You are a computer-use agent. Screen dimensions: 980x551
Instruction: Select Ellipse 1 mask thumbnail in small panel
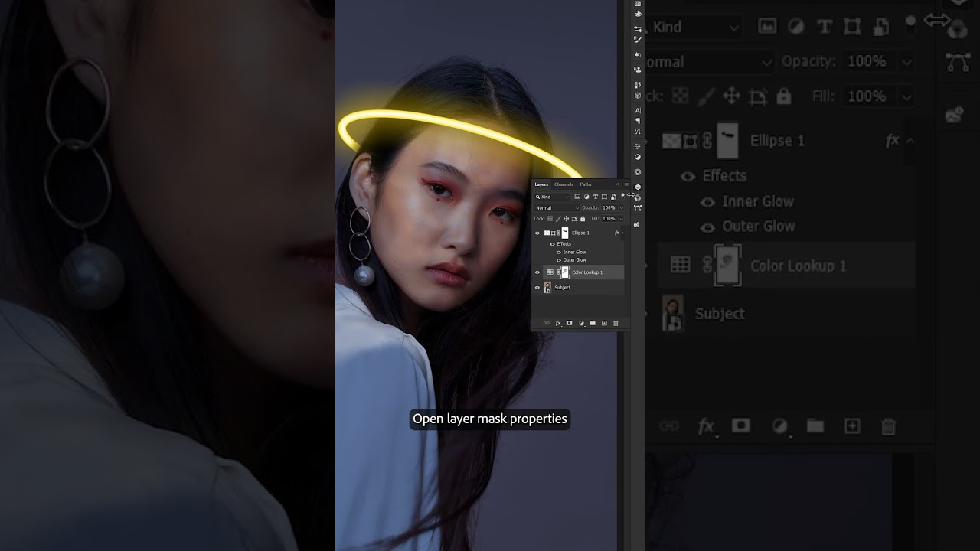565,233
